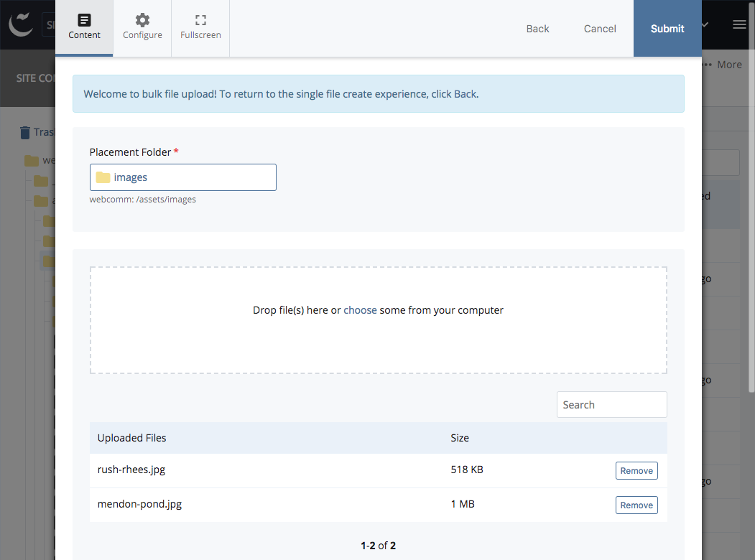The width and height of the screenshot is (755, 560).
Task: Toggle Fullscreen mode
Action: tap(200, 28)
